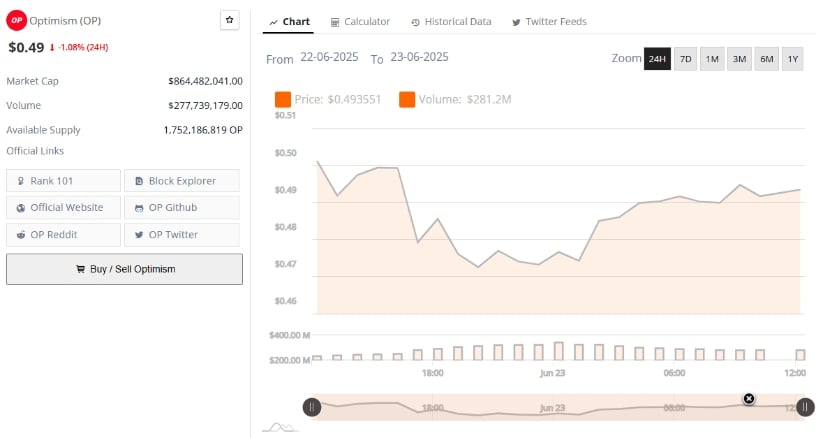Screen dimensions: 825x438
Task: Switch to the Calculator tab
Action: click(x=360, y=22)
